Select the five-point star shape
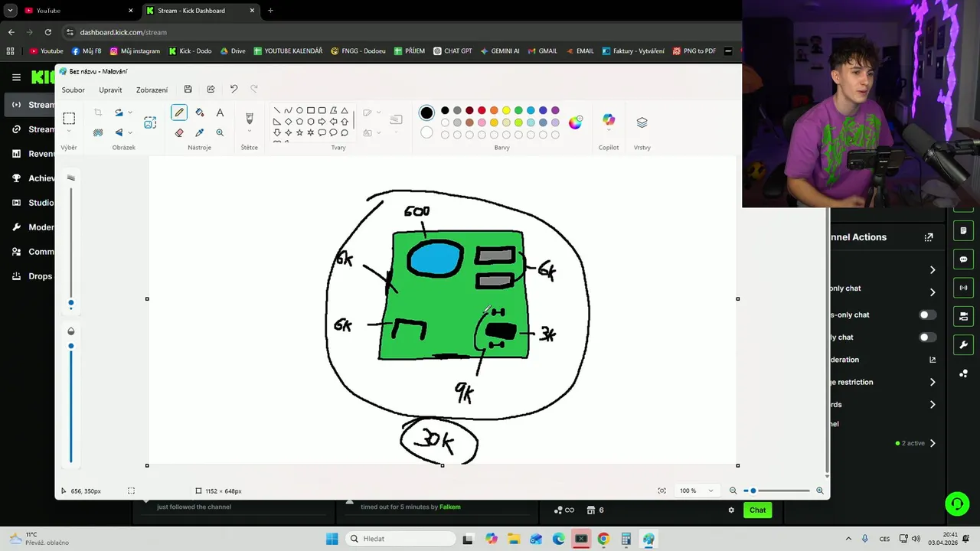 pos(299,132)
